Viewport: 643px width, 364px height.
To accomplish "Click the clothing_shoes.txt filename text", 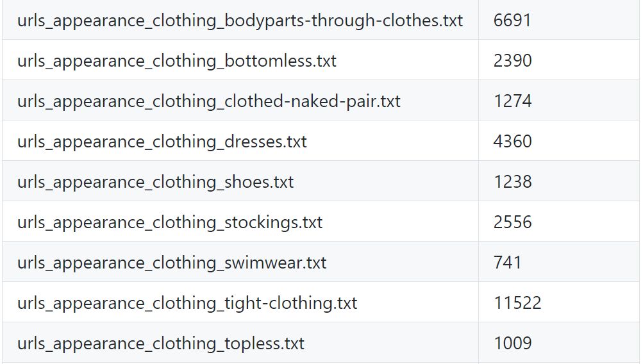I will coord(156,181).
